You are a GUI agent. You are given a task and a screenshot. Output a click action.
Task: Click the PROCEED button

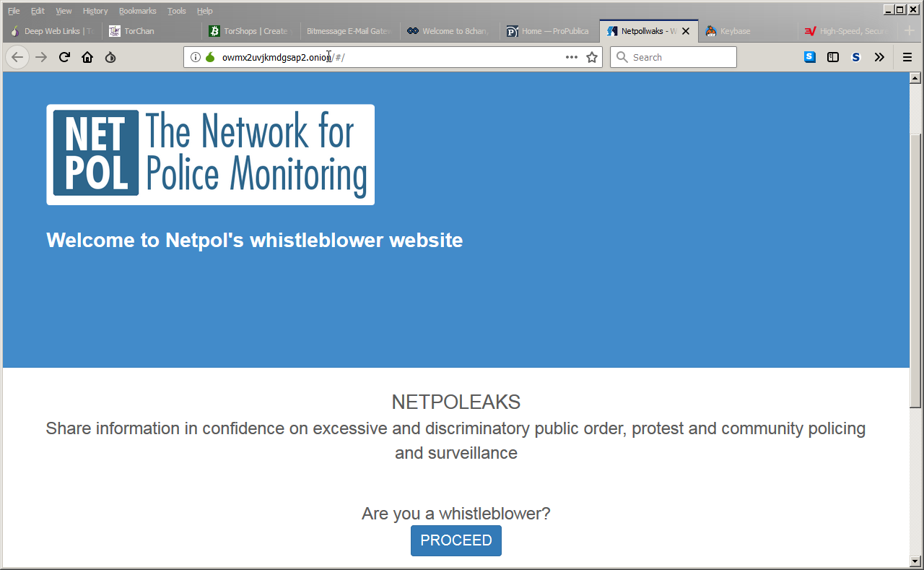[456, 540]
